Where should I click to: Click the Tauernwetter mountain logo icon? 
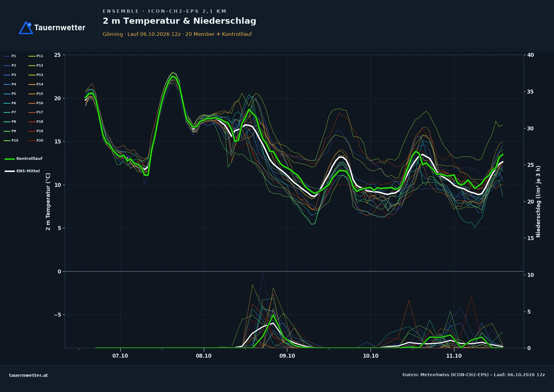point(26,28)
